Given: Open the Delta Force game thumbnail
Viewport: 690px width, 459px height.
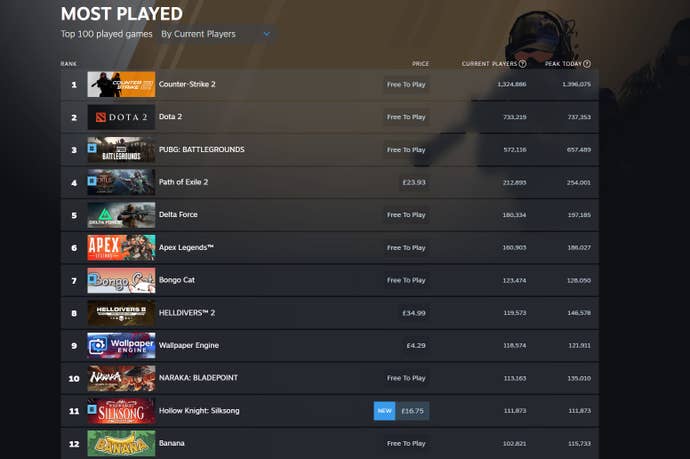Looking at the screenshot, I should click(x=121, y=215).
